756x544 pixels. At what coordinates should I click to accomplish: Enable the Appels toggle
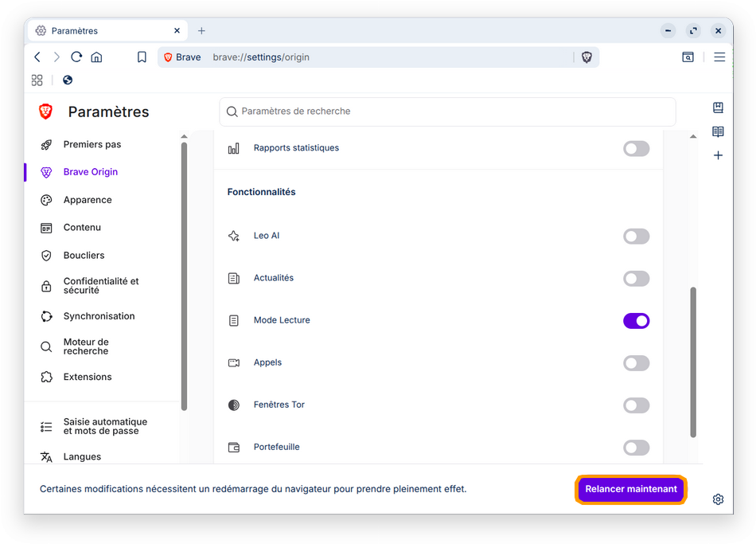[636, 363]
